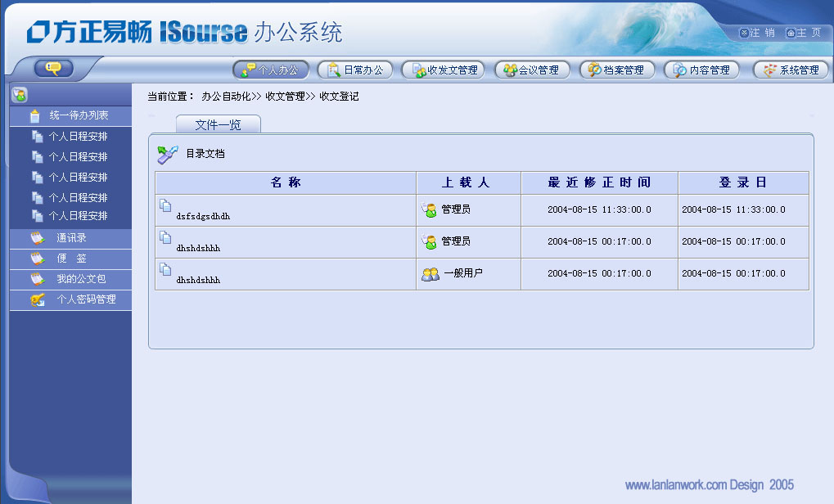The image size is (834, 504).
Task: Open the 收发文管理 section
Action: point(443,70)
